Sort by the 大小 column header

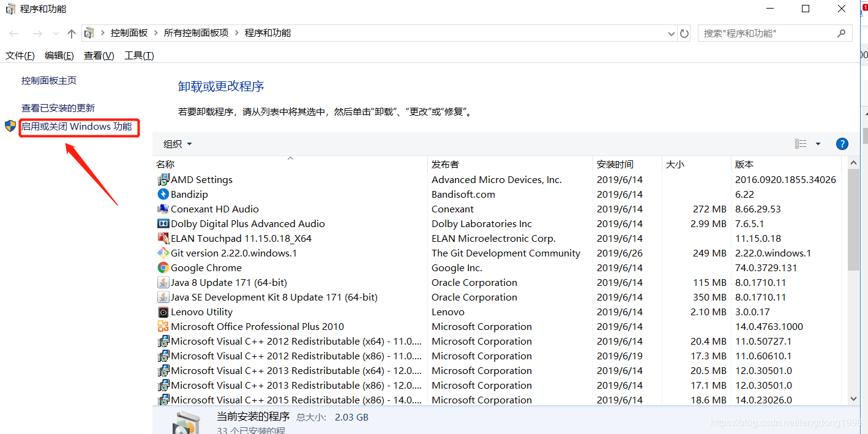pos(697,164)
